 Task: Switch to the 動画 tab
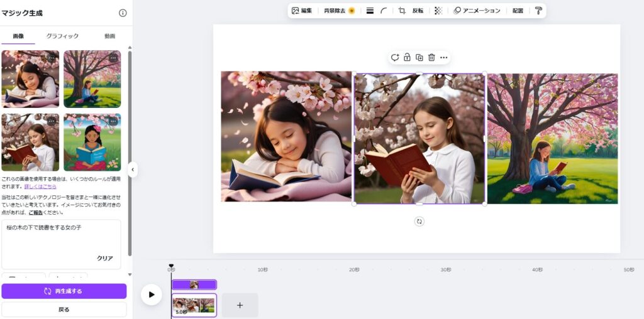109,36
